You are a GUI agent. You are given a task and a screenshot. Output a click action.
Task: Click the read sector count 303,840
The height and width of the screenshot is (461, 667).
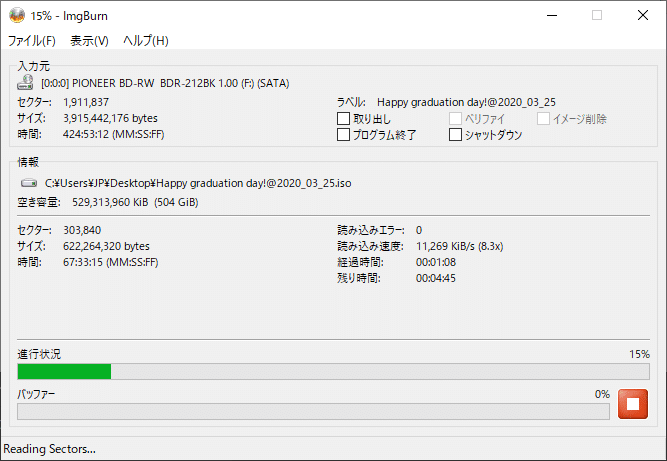click(x=82, y=230)
